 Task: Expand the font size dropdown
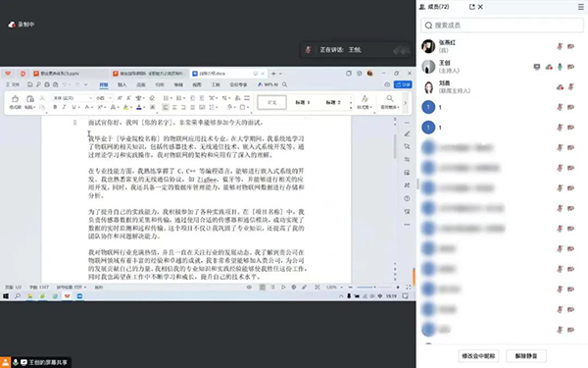110,98
